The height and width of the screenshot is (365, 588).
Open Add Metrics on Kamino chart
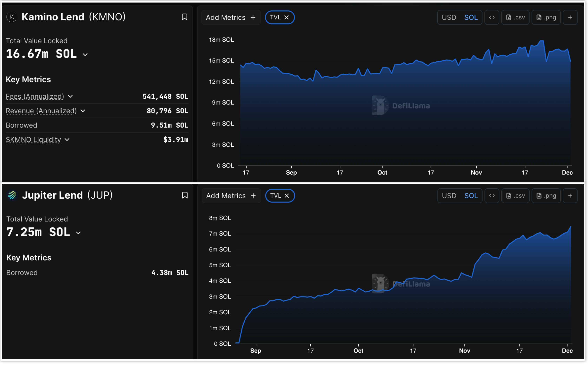click(x=231, y=17)
